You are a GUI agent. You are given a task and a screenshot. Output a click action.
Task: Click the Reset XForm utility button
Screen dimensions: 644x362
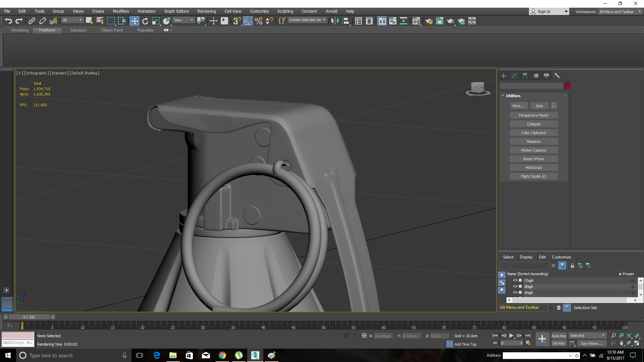click(x=533, y=159)
